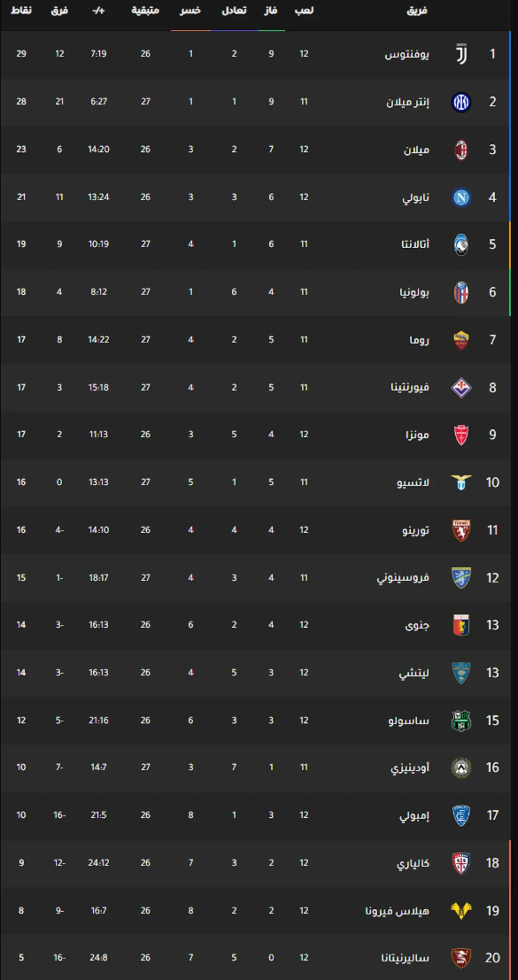This screenshot has height=980, width=518.
Task: Click the Inter Milan club crest
Action: [461, 102]
